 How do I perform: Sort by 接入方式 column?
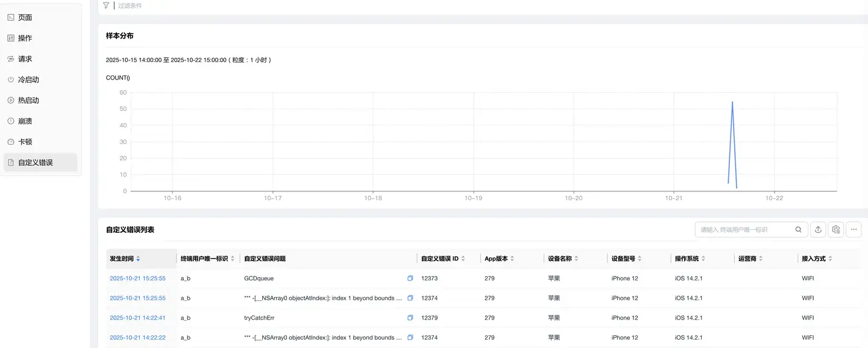pos(830,259)
